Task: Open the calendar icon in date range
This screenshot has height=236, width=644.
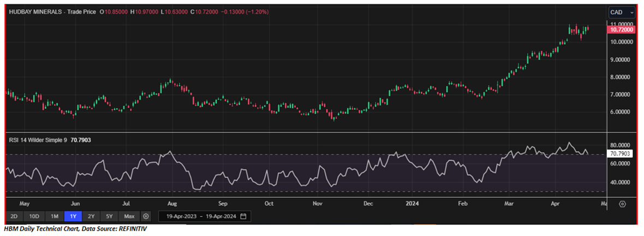Action: pyautogui.click(x=243, y=216)
